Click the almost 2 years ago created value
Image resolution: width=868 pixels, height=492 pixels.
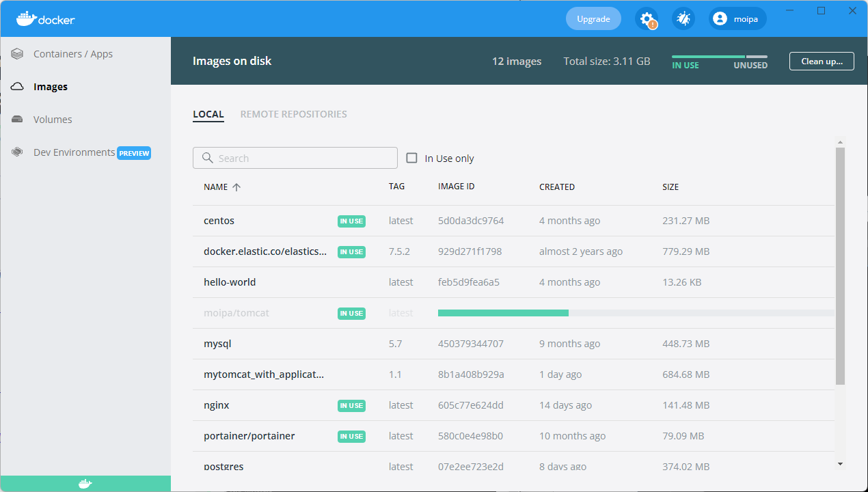tap(581, 251)
